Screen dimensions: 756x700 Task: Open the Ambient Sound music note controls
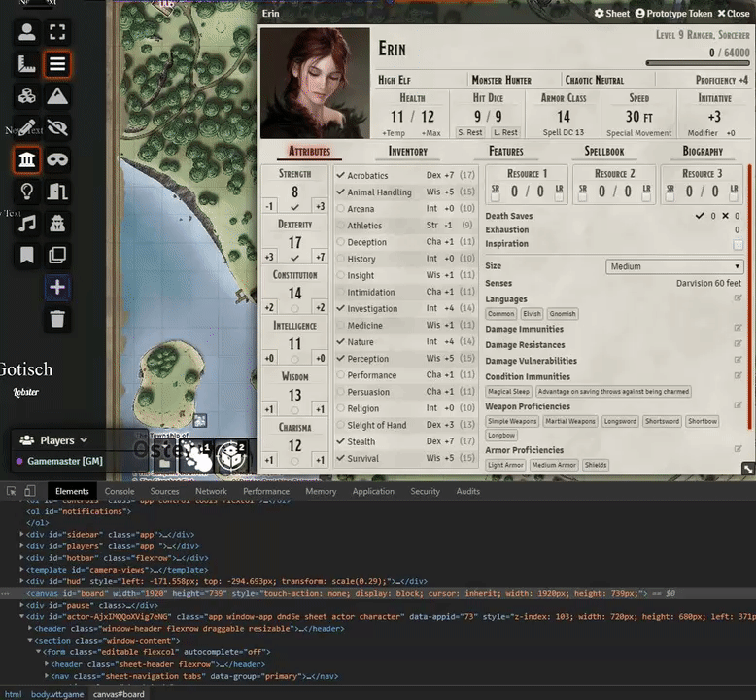click(26, 224)
